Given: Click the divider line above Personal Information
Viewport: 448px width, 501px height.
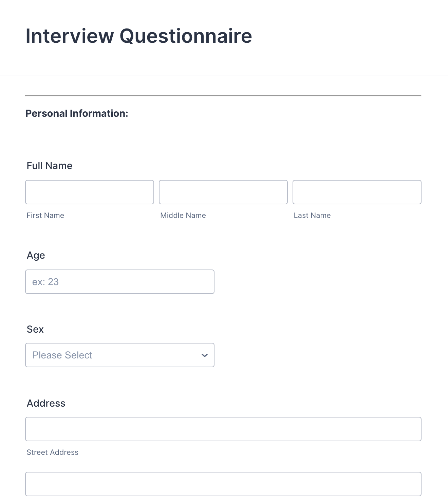Looking at the screenshot, I should (x=223, y=96).
